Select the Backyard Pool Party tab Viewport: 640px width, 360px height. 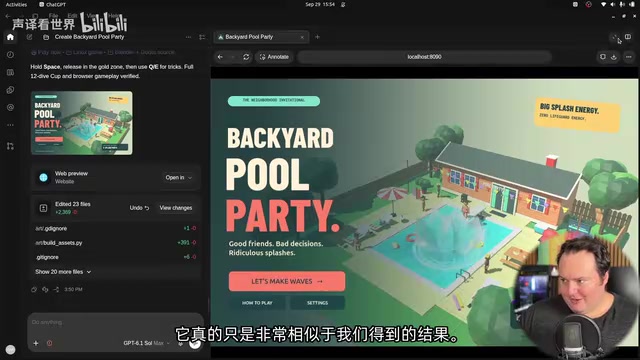pyautogui.click(x=261, y=37)
